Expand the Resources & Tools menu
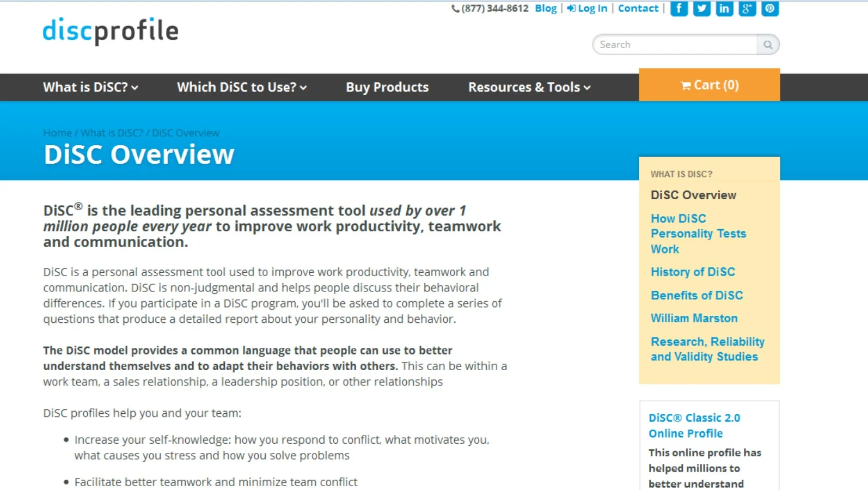The image size is (868, 490). [529, 87]
